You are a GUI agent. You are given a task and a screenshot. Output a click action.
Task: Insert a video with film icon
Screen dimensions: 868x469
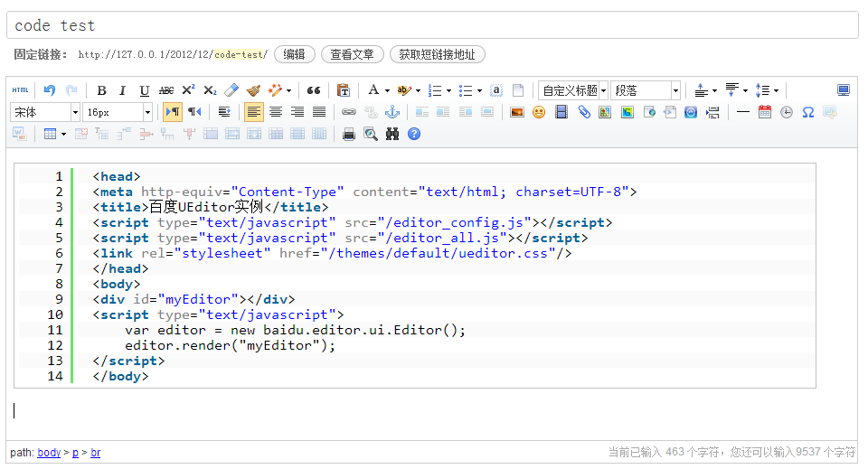[561, 112]
